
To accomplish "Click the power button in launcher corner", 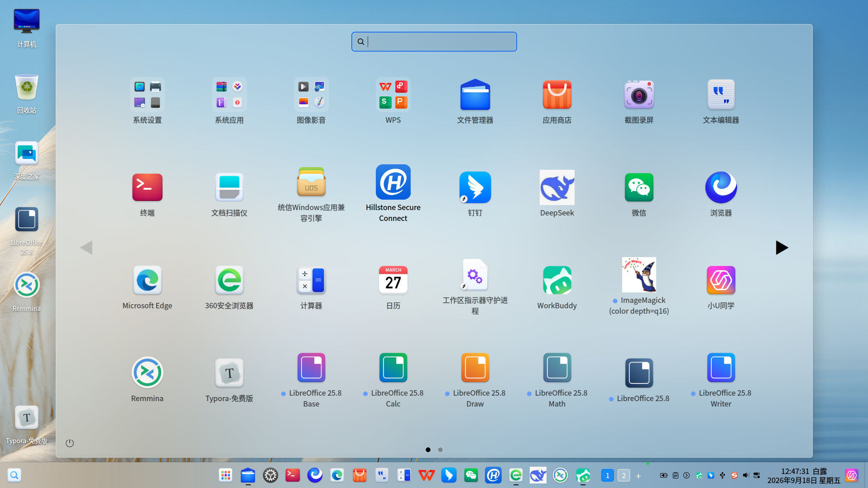I will (x=69, y=443).
